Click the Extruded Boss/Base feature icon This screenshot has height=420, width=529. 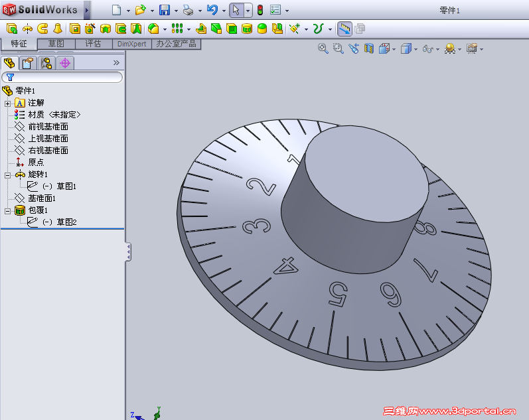pyautogui.click(x=12, y=29)
